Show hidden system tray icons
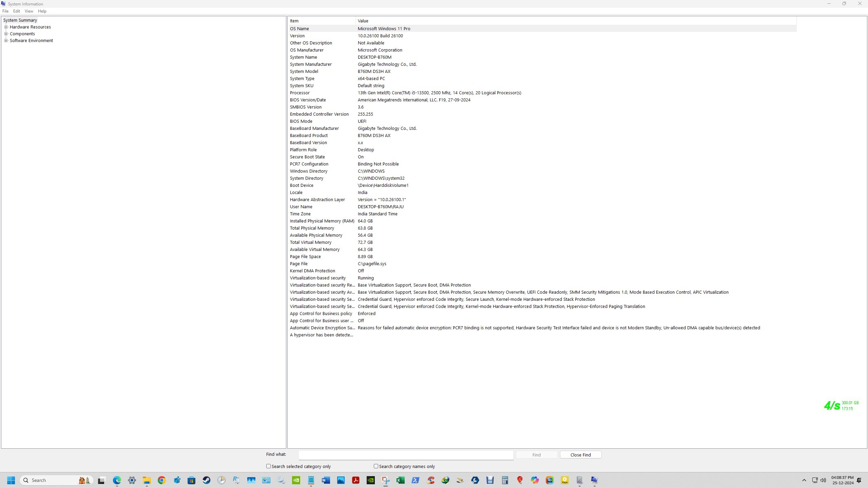 pyautogui.click(x=804, y=480)
